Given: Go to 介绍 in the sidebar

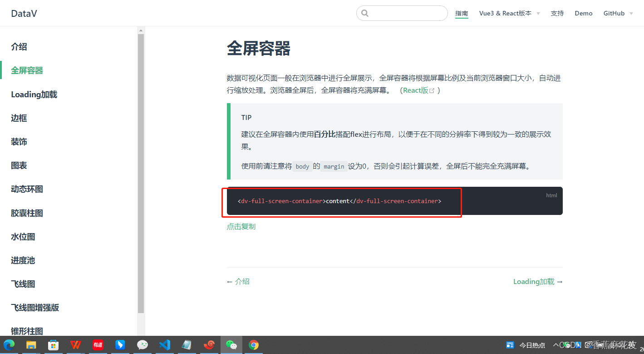Looking at the screenshot, I should [x=19, y=47].
